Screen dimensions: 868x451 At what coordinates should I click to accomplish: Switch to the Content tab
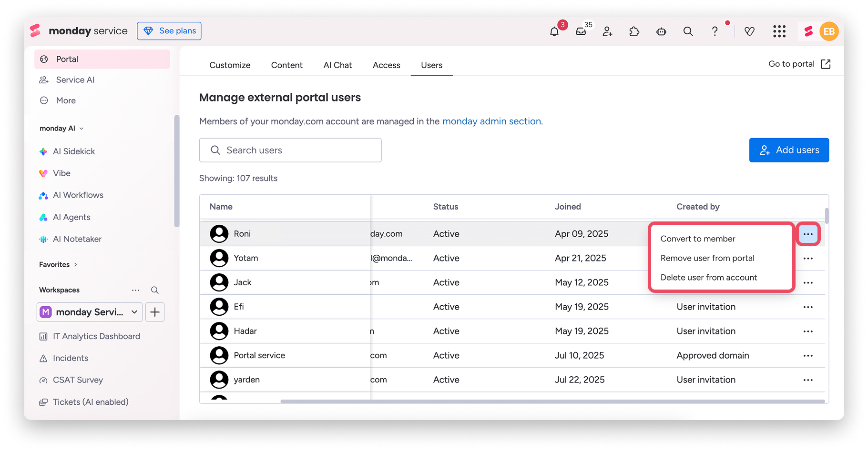(x=287, y=65)
